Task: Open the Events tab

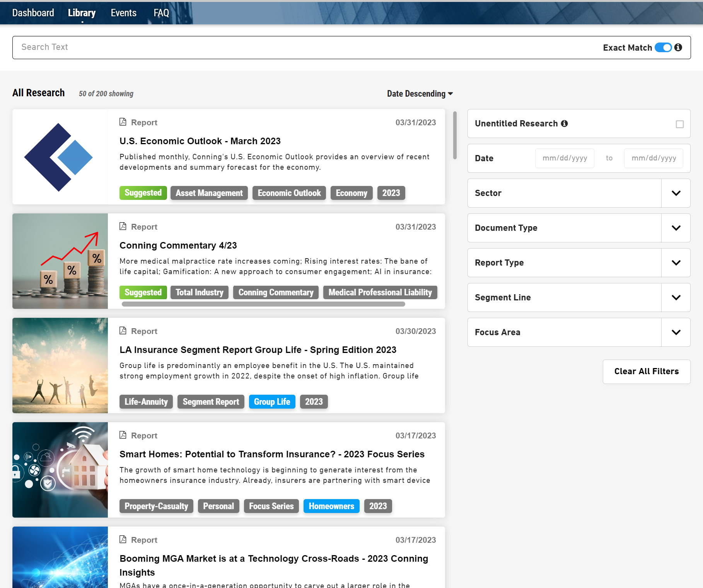Action: pyautogui.click(x=123, y=13)
